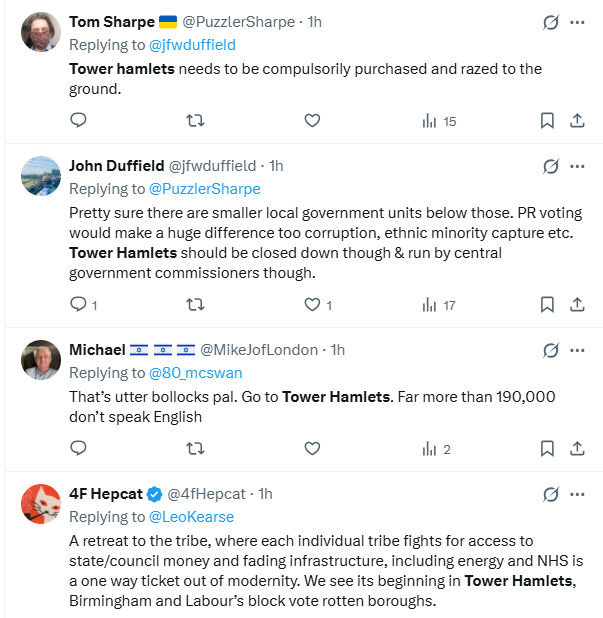Open more menu on John Duffield's tweet
The image size is (603, 618).
(577, 166)
